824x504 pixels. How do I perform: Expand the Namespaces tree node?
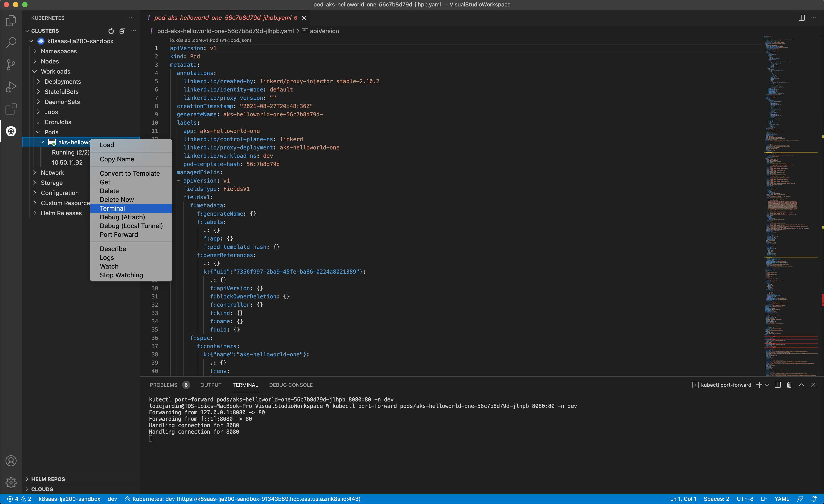click(34, 51)
